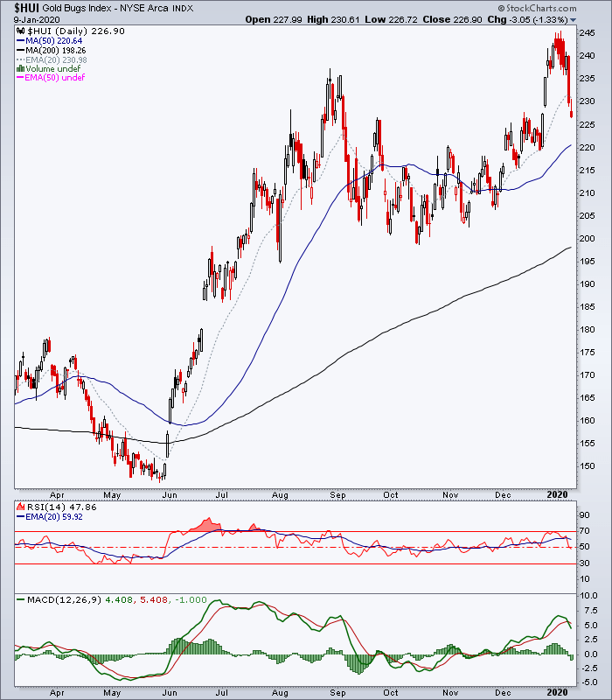Click the 90 level label on the RSI axis
The width and height of the screenshot is (612, 700).
point(584,514)
